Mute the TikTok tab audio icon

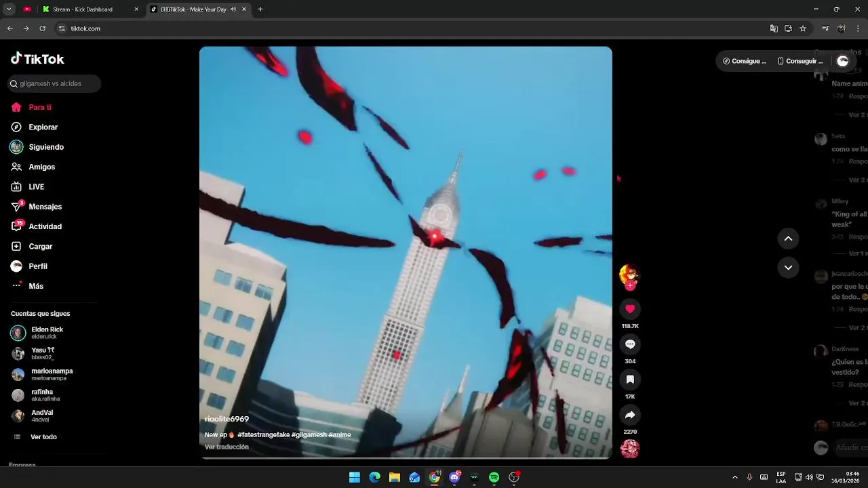point(233,9)
